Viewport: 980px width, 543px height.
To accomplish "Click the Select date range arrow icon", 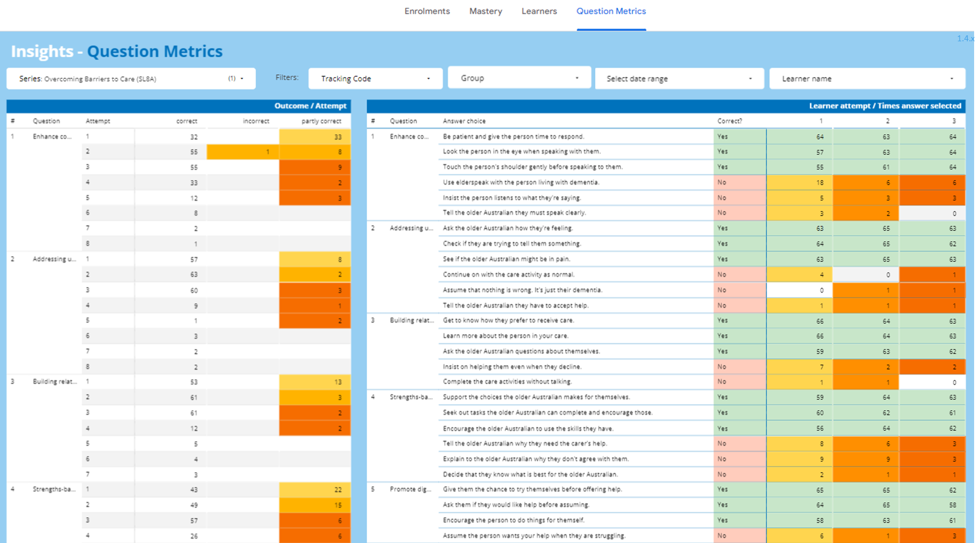I will coord(750,79).
